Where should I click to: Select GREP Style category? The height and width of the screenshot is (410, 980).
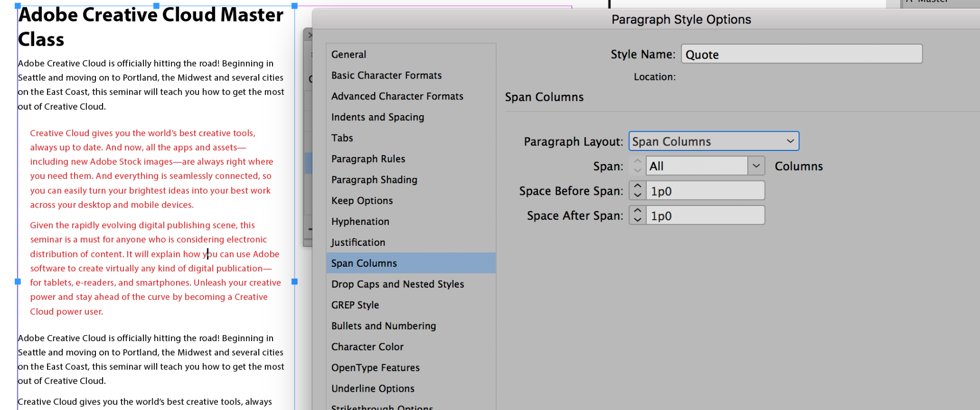411,305
